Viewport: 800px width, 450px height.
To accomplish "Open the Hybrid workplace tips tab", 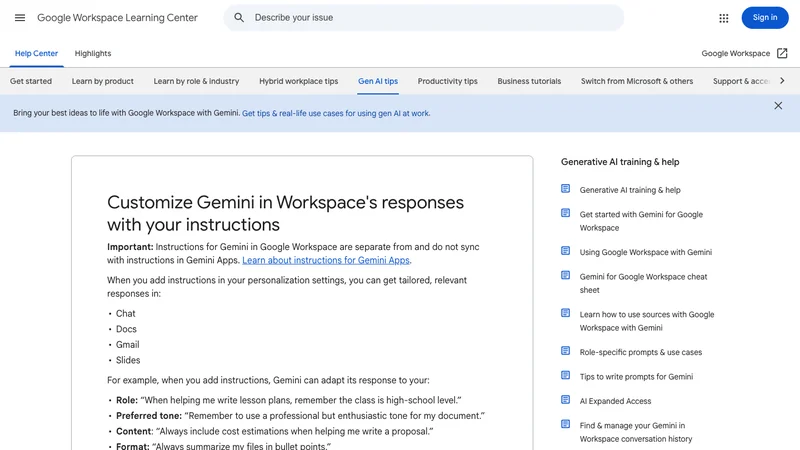I will coord(298,81).
